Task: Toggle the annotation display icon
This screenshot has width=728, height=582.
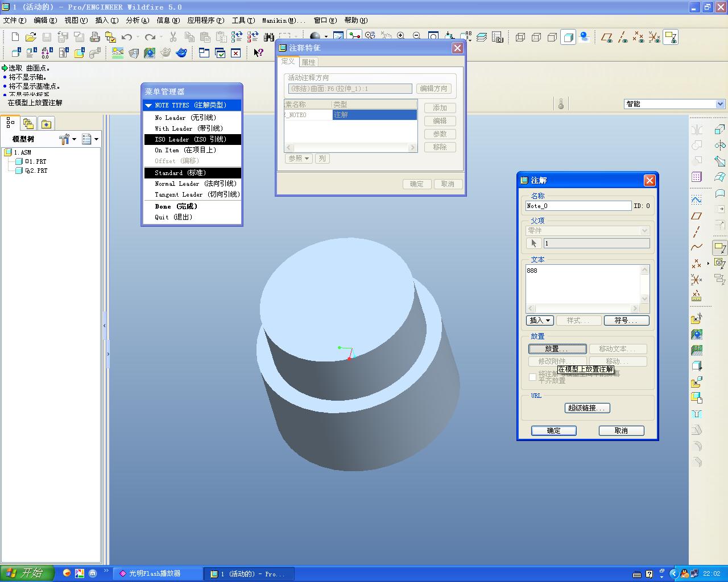Action: 671,38
